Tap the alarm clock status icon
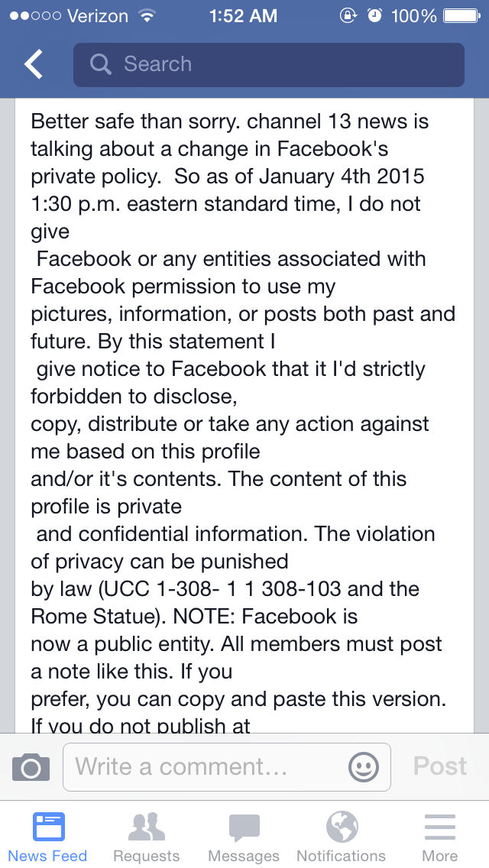The width and height of the screenshot is (489, 868). coord(374,15)
